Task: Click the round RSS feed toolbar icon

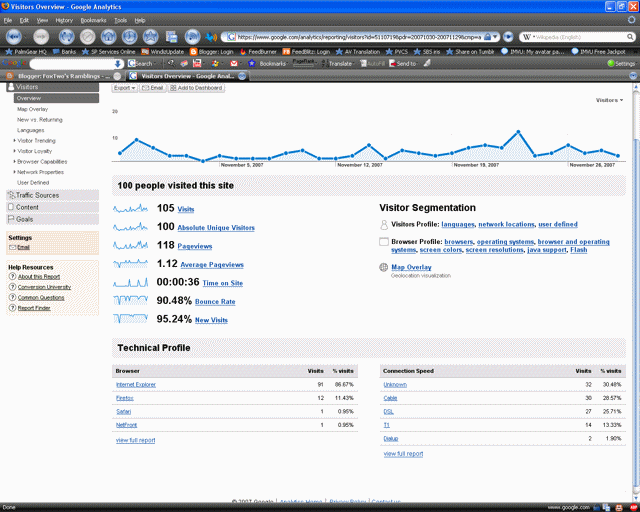Action: [193, 37]
